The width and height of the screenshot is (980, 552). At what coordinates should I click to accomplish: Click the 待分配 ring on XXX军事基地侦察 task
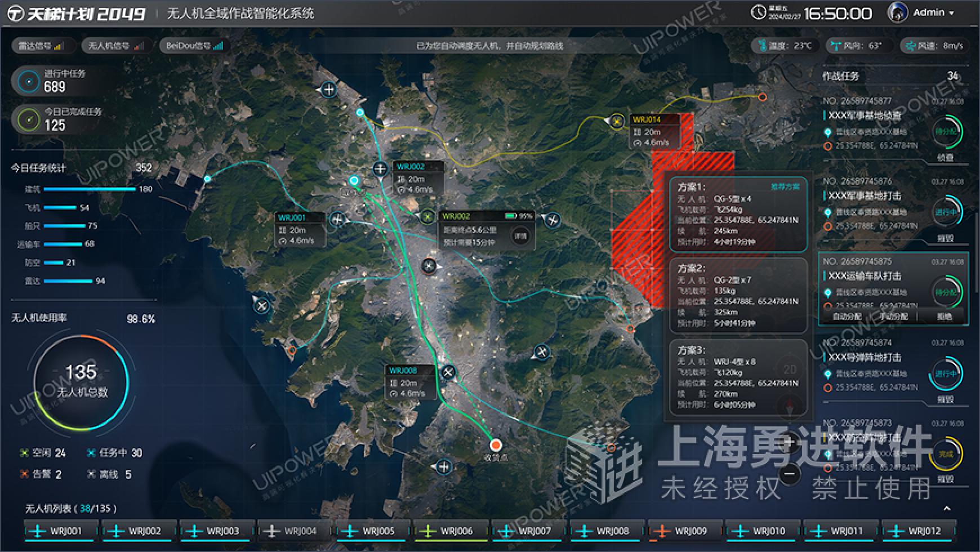[x=946, y=132]
